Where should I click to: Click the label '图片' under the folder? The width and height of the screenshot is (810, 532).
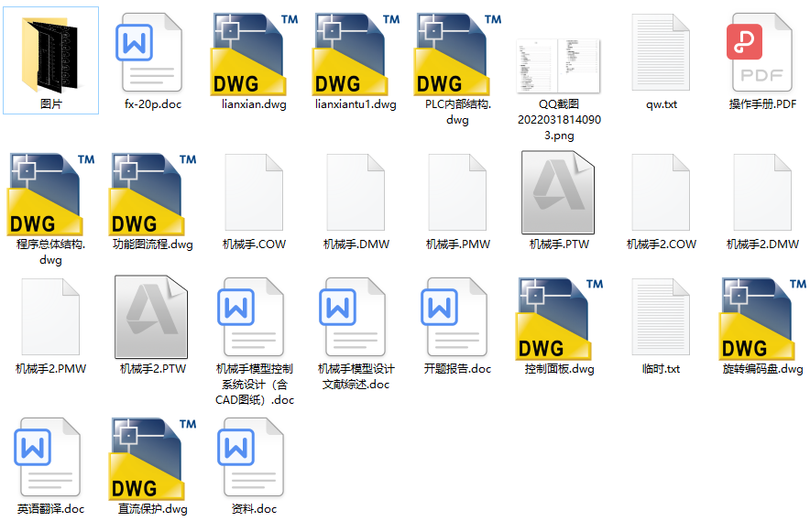coord(50,104)
